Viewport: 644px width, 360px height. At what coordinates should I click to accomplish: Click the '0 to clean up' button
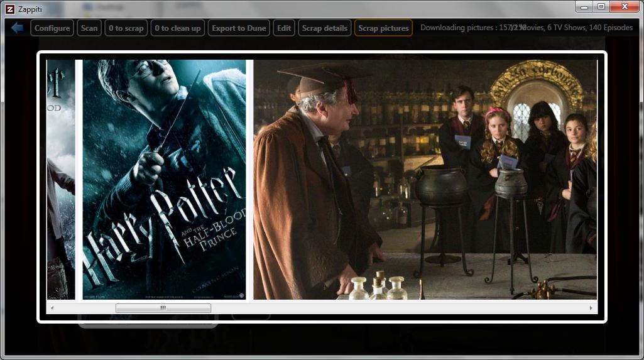[x=177, y=28]
